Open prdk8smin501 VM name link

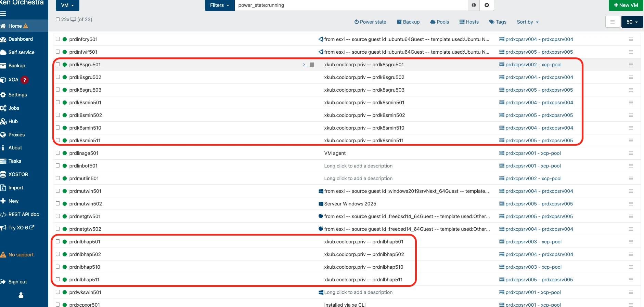pos(85,103)
